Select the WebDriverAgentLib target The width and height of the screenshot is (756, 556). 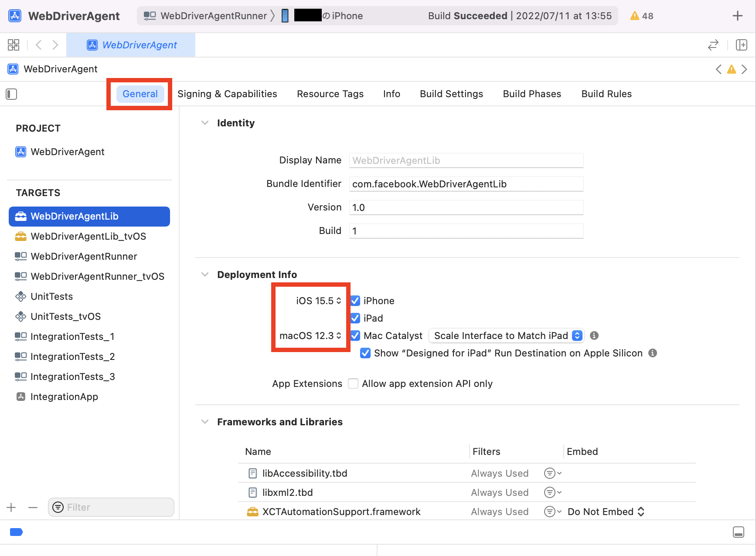(89, 216)
